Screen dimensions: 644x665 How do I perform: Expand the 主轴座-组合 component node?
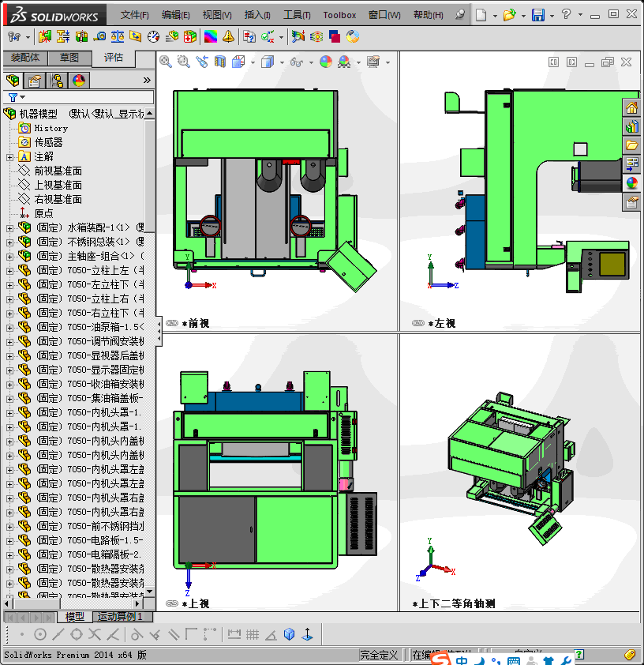9,257
